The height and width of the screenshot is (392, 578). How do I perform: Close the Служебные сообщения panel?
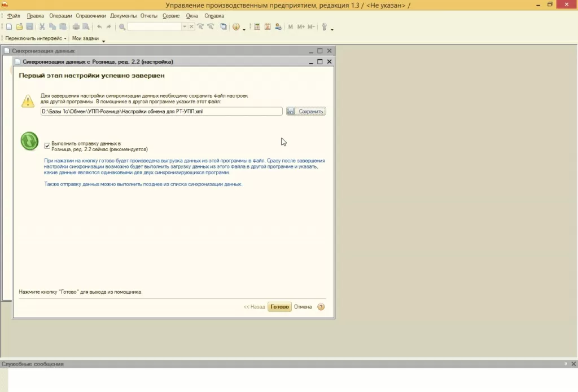[x=573, y=364]
